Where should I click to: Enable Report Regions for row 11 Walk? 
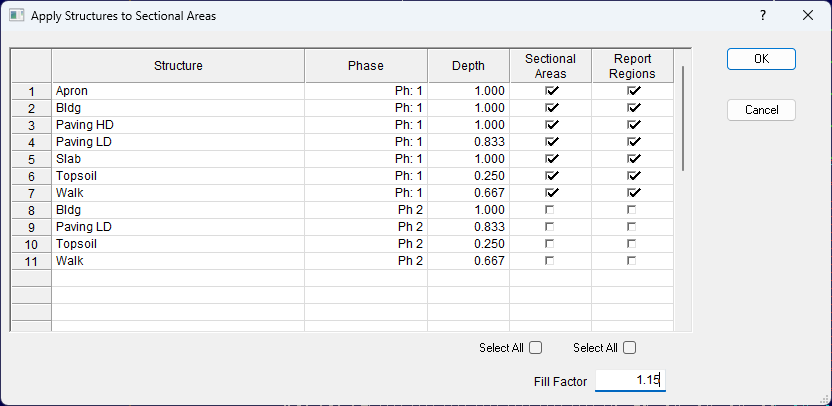(631, 261)
